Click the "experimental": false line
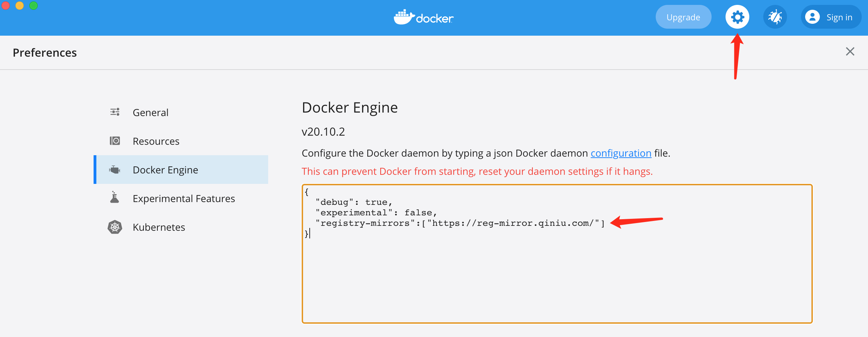The image size is (868, 337). coord(376,213)
